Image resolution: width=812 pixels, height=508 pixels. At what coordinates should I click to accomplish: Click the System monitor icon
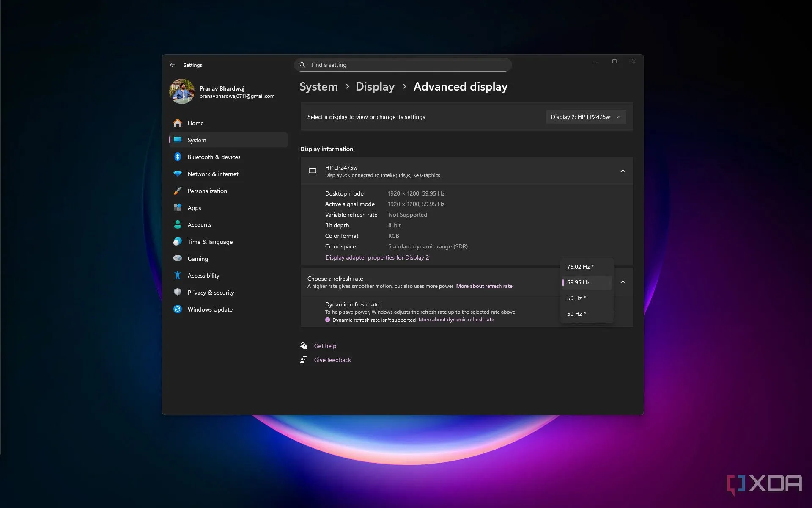point(178,140)
